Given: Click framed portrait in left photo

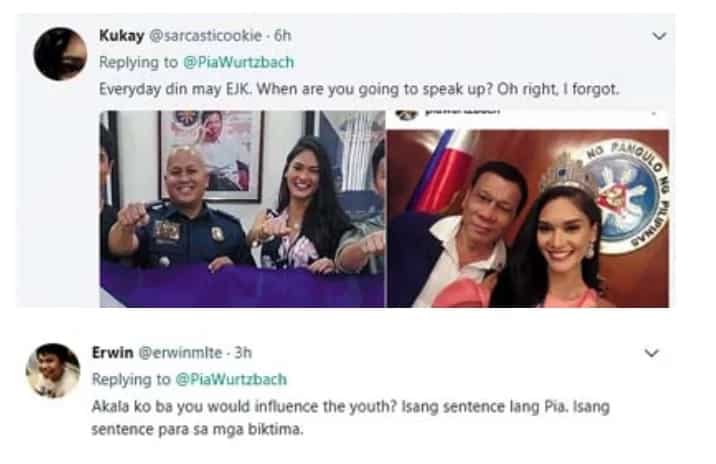Looking at the screenshot, I should tap(211, 156).
